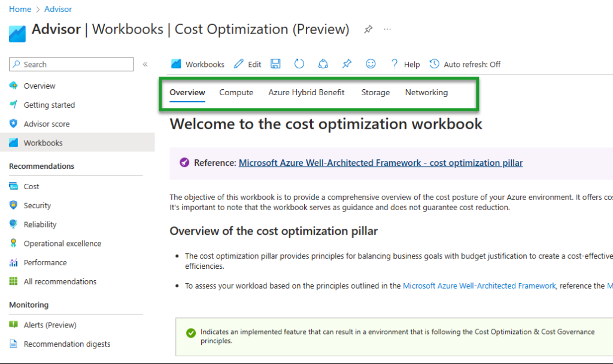
Task: Click inside the Search field
Action: 71,64
